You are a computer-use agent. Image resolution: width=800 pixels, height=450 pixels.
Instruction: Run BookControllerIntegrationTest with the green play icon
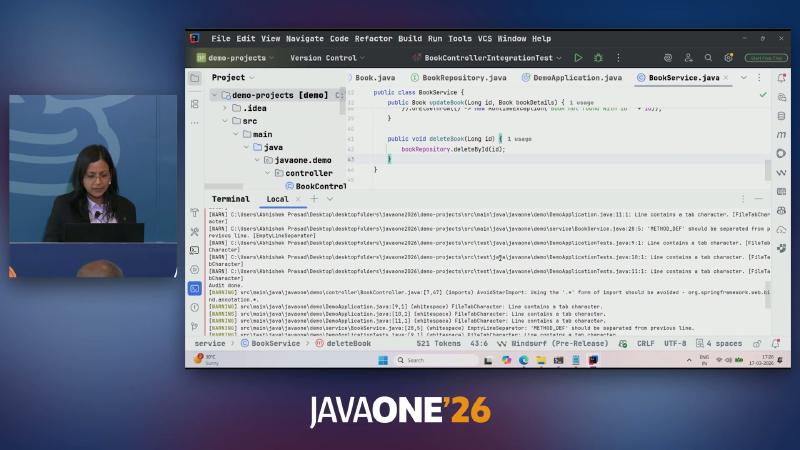578,58
